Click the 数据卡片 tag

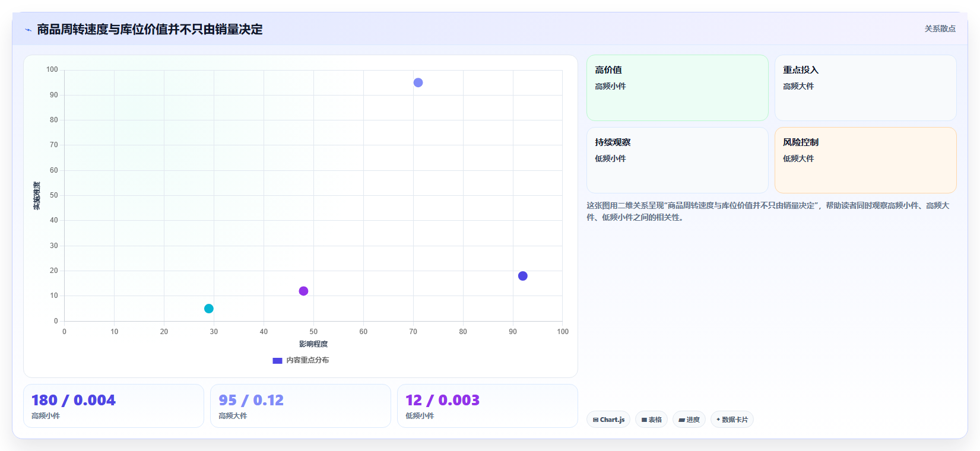pyautogui.click(x=732, y=420)
